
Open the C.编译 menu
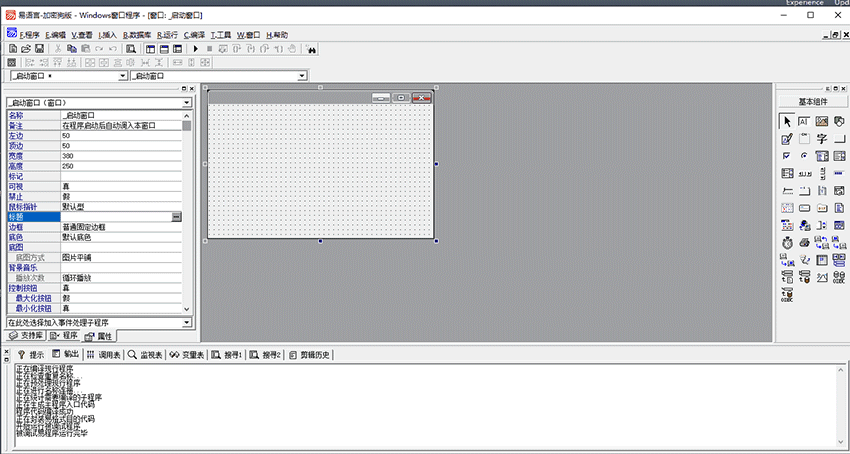pyautogui.click(x=195, y=35)
